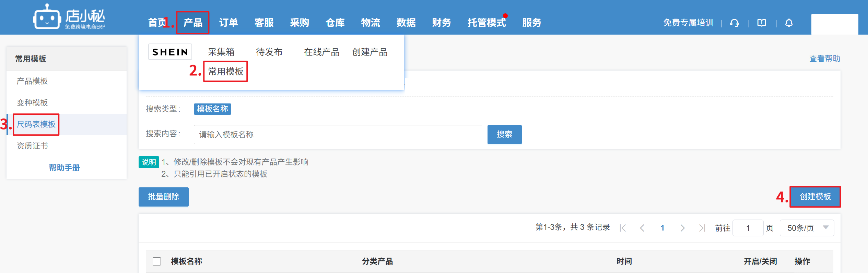Check the select-all templates checkbox

point(157,261)
